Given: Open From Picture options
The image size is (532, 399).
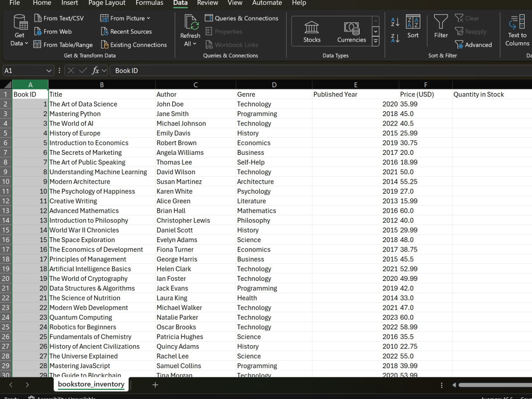Looking at the screenshot, I should (125, 18).
